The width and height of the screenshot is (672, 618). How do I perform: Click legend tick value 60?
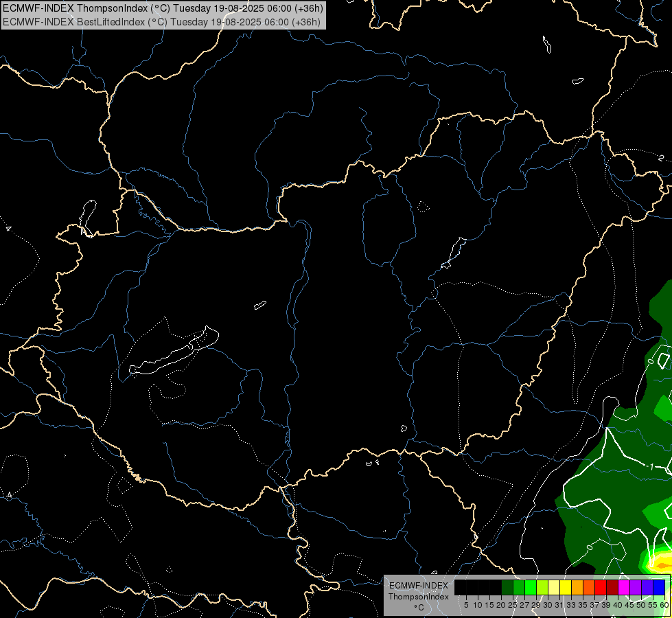664,605
